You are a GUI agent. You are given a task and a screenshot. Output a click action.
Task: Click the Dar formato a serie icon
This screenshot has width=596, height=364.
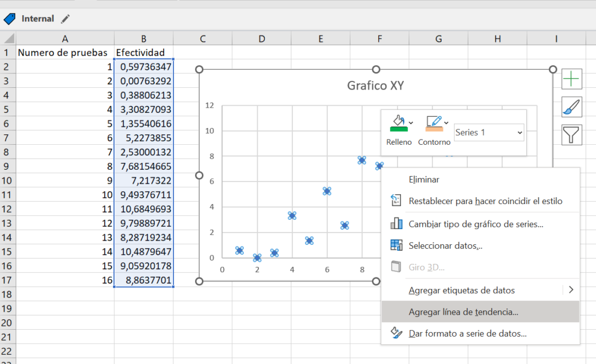pos(396,333)
